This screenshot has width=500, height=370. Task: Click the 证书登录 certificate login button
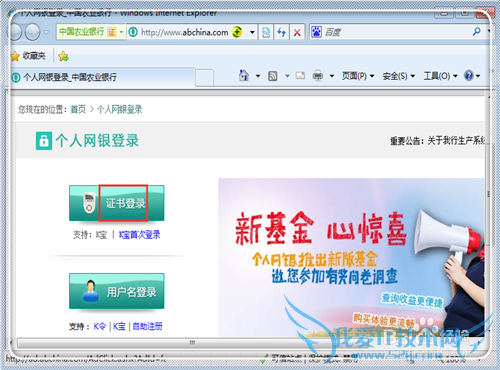click(117, 203)
